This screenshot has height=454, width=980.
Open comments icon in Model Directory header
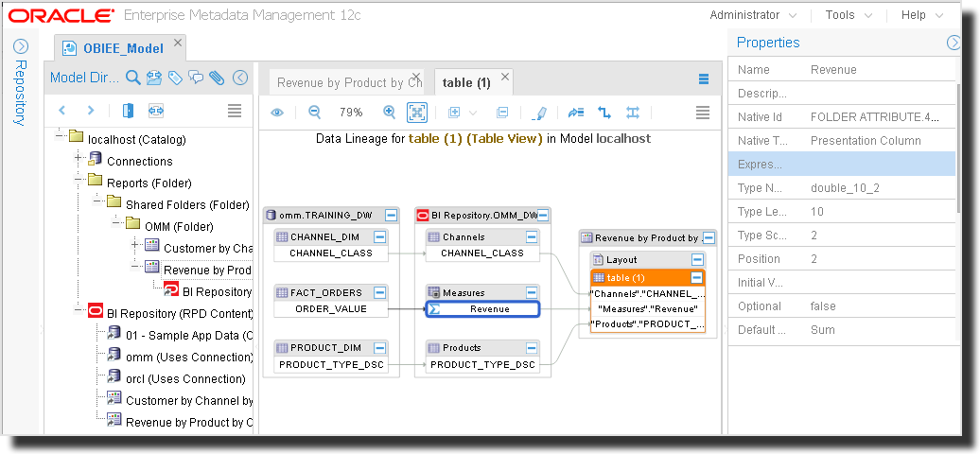click(196, 78)
